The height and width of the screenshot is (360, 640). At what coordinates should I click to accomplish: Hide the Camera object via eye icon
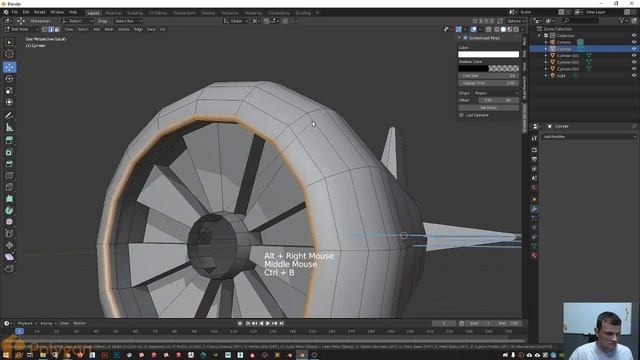coord(634,42)
